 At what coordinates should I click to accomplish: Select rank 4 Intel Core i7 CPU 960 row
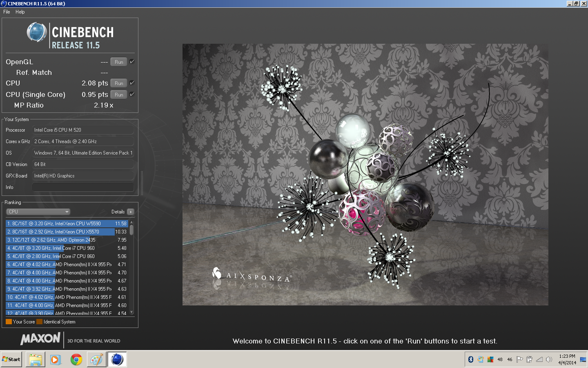point(67,248)
